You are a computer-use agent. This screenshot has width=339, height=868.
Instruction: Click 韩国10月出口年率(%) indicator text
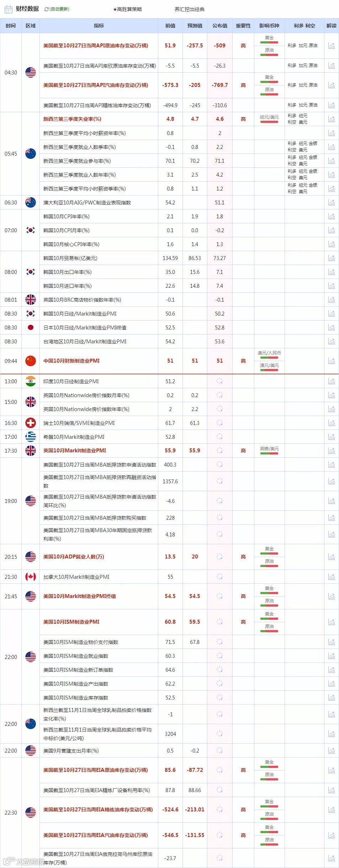pos(68,272)
